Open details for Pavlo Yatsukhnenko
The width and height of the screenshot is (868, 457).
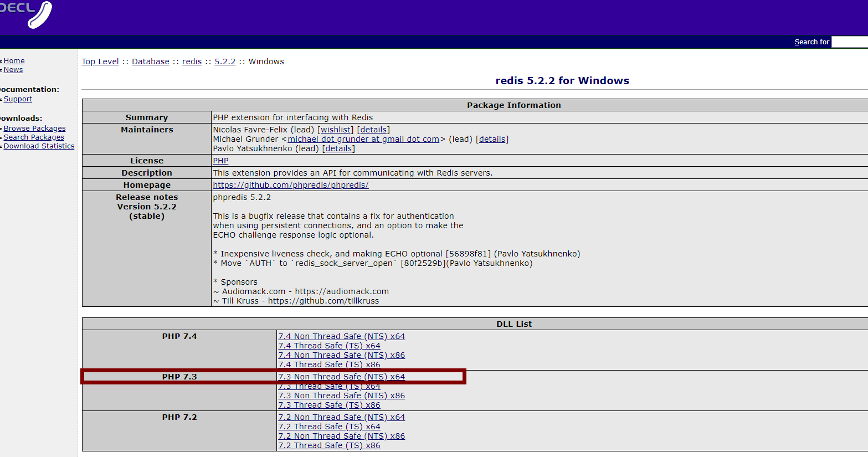point(338,148)
